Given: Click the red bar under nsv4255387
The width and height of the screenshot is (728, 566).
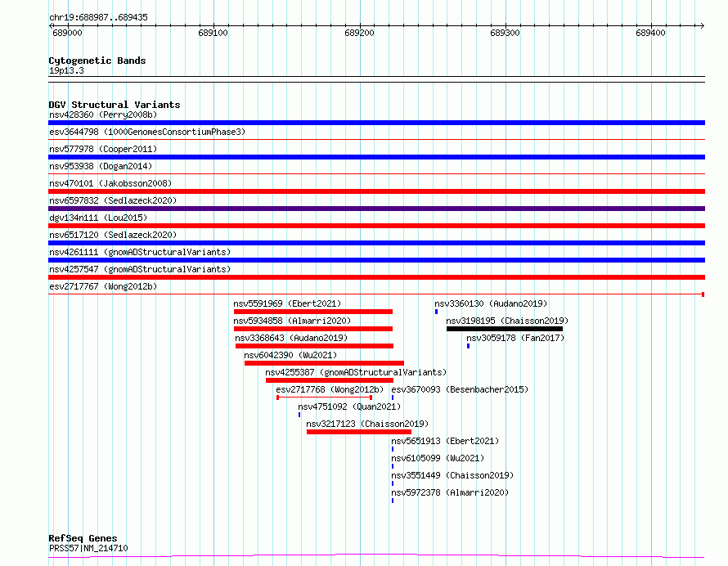Looking at the screenshot, I should click(x=330, y=380).
